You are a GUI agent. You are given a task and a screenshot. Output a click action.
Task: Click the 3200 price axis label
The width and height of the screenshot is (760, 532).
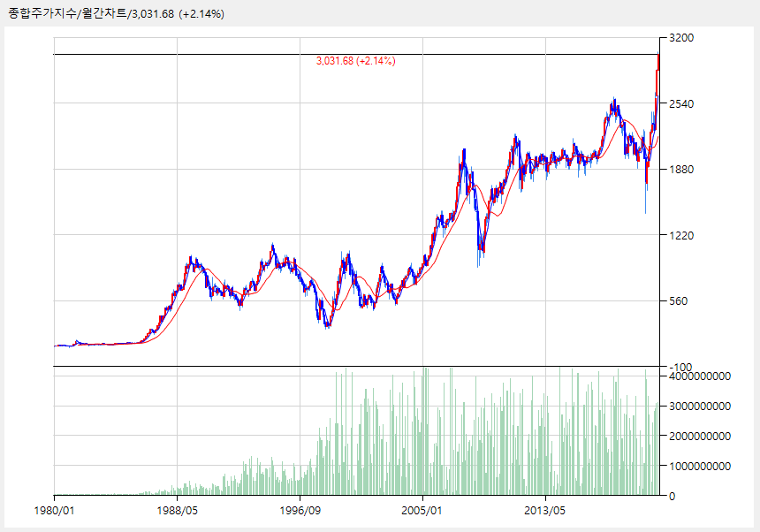tap(681, 38)
